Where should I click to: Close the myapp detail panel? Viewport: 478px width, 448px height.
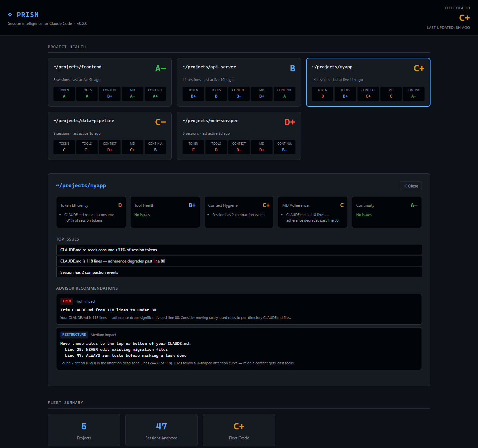click(411, 186)
